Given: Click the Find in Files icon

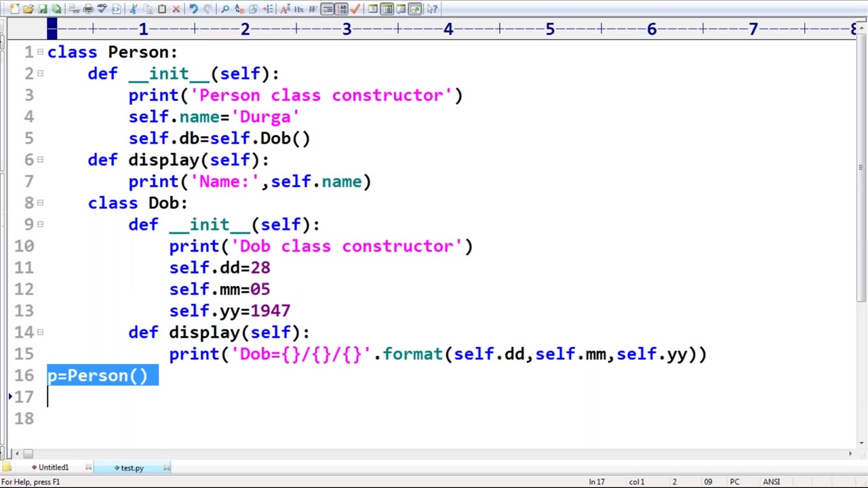Looking at the screenshot, I should 252,9.
